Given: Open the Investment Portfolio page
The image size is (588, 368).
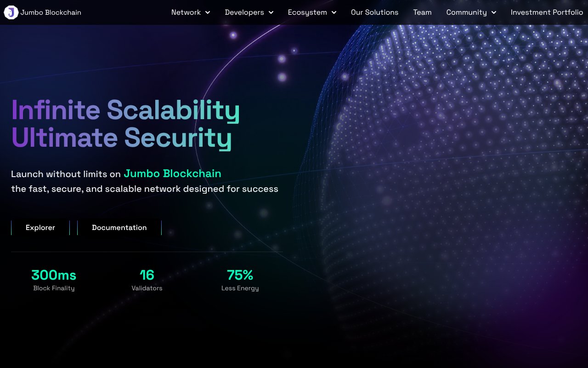Looking at the screenshot, I should [x=547, y=12].
